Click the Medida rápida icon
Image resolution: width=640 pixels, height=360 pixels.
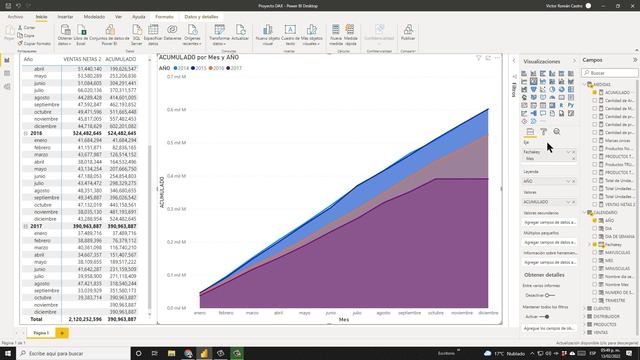(350, 30)
